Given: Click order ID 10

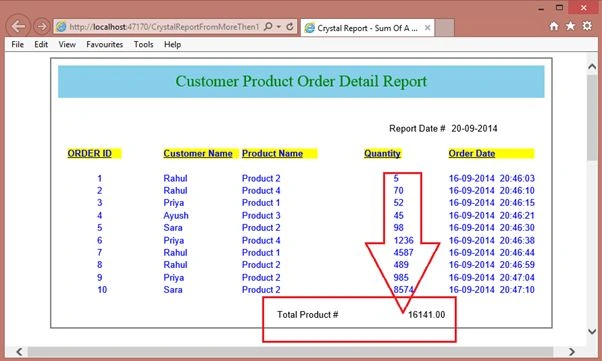Looking at the screenshot, I should 102,290.
